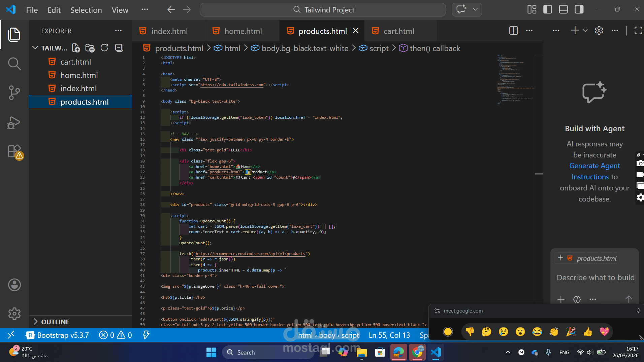Send the party popper reaction in Meet popup

point(571,332)
